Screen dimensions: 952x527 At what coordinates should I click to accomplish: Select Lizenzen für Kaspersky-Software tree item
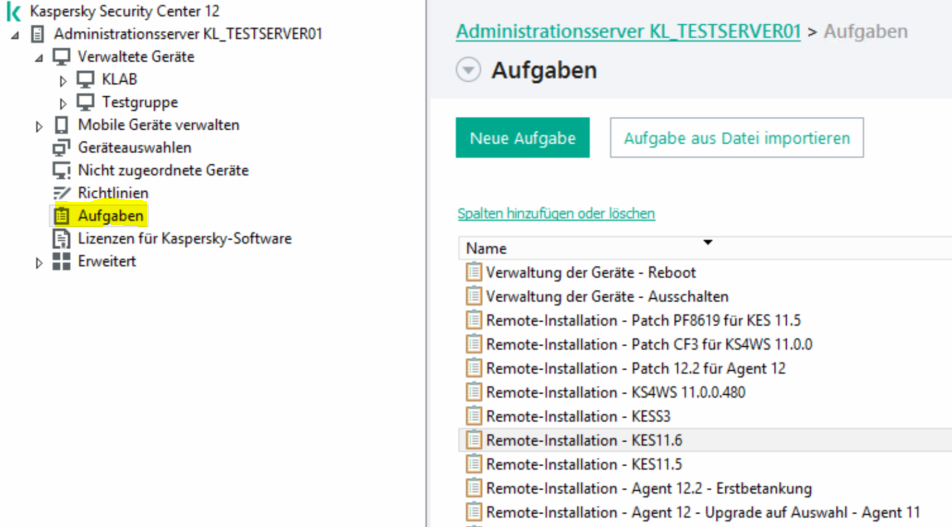click(x=185, y=239)
